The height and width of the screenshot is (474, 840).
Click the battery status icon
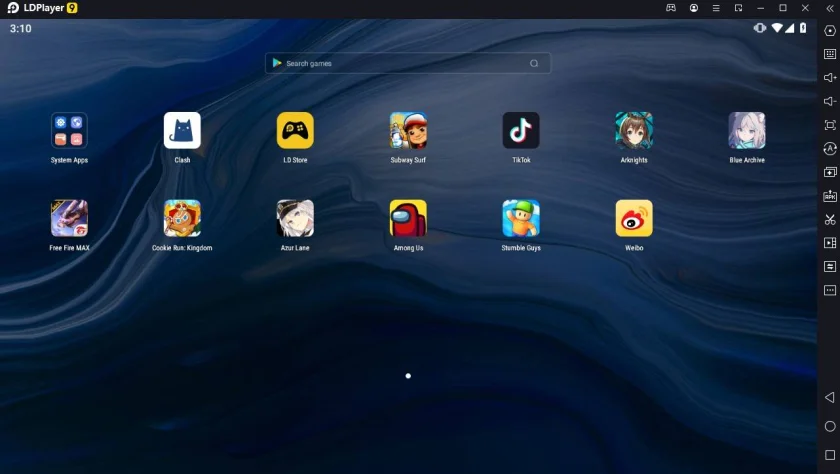803,28
